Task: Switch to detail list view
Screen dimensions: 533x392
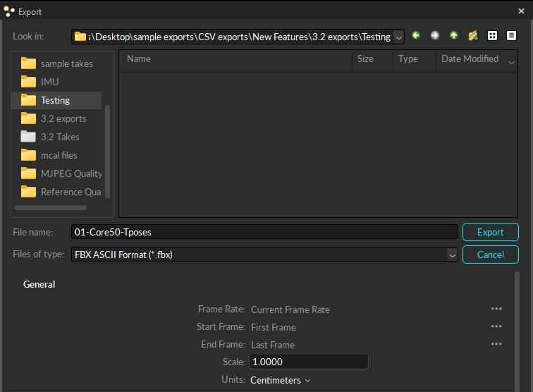Action: (x=511, y=36)
